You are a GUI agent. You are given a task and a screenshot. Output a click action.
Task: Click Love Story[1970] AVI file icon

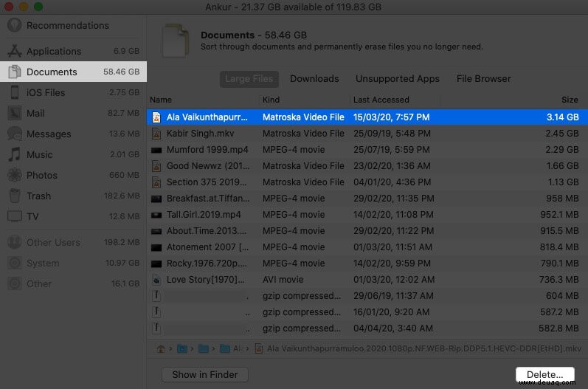(x=156, y=280)
